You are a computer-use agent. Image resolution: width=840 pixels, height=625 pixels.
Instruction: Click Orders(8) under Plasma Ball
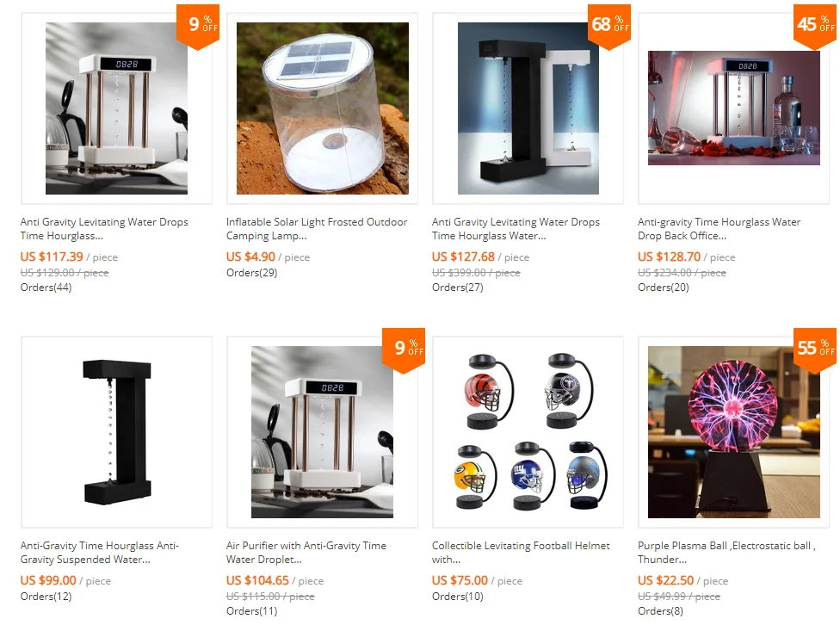pos(660,611)
